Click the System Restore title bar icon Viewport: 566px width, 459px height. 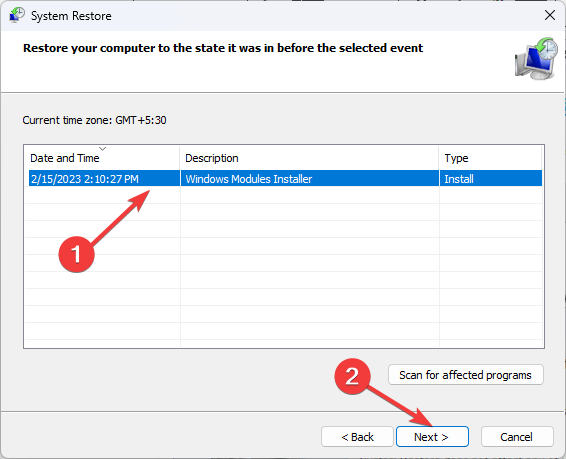[x=16, y=15]
